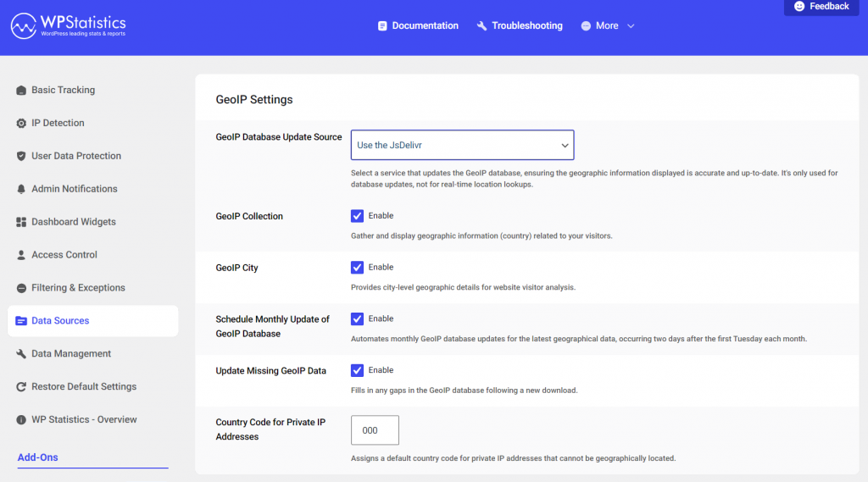Open Restore Default Settings
Image resolution: width=868 pixels, height=482 pixels.
(x=93, y=387)
